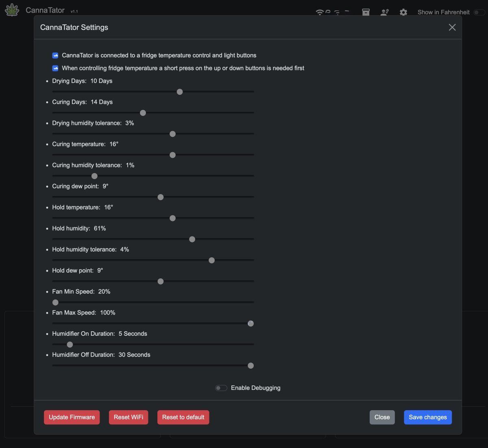The height and width of the screenshot is (448, 488).
Task: Click Humidifier On Duration slider handle
Action: point(70,345)
